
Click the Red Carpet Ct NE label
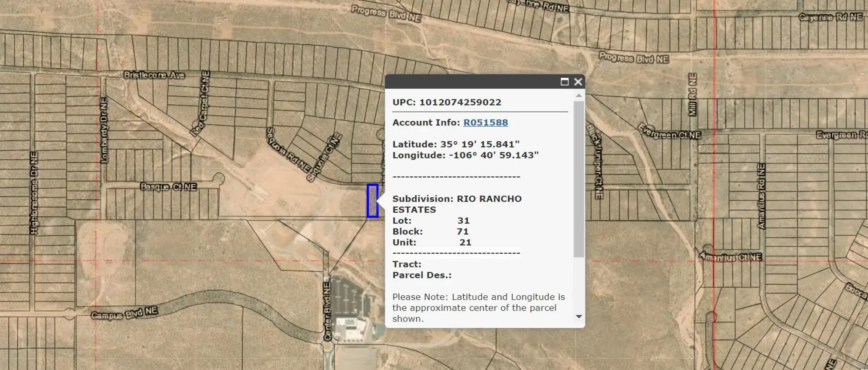201,103
